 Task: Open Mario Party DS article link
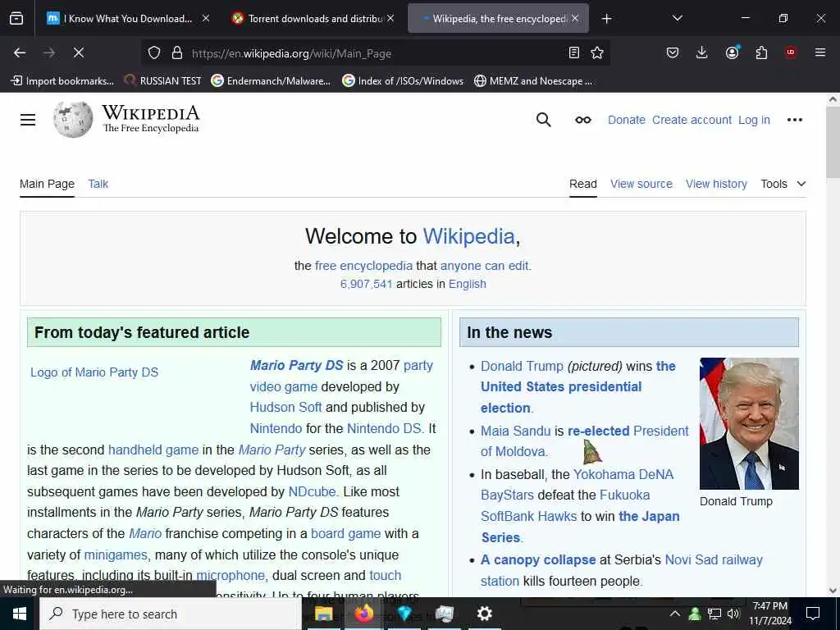point(296,365)
